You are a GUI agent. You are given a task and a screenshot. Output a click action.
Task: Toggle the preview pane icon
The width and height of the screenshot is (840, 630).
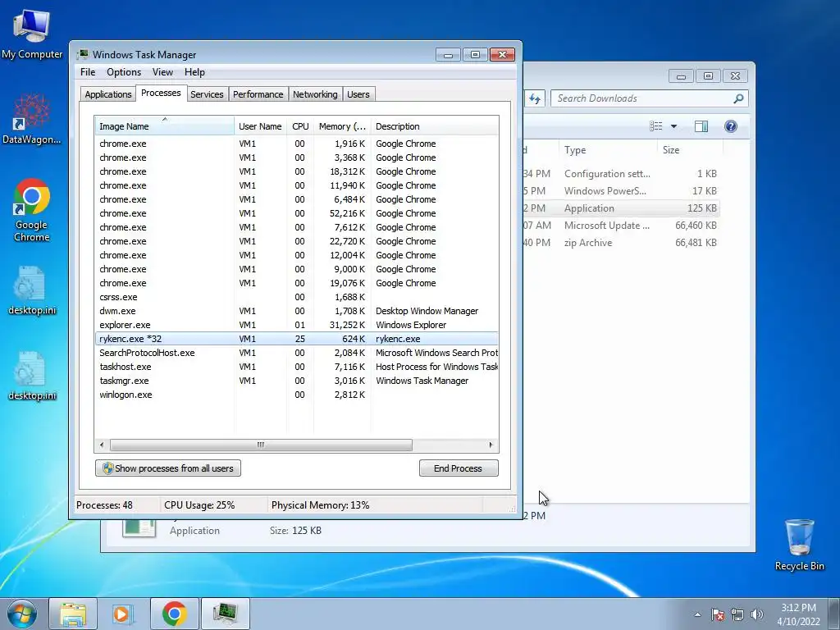click(x=701, y=126)
